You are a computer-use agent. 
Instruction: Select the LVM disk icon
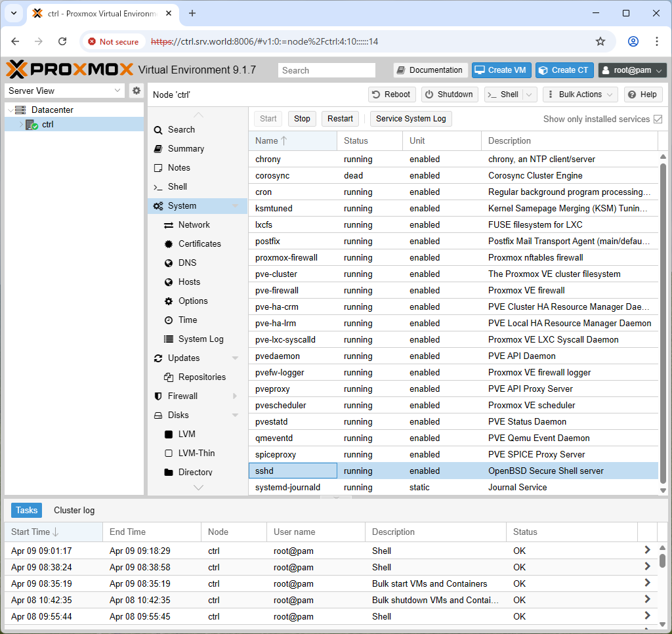169,434
